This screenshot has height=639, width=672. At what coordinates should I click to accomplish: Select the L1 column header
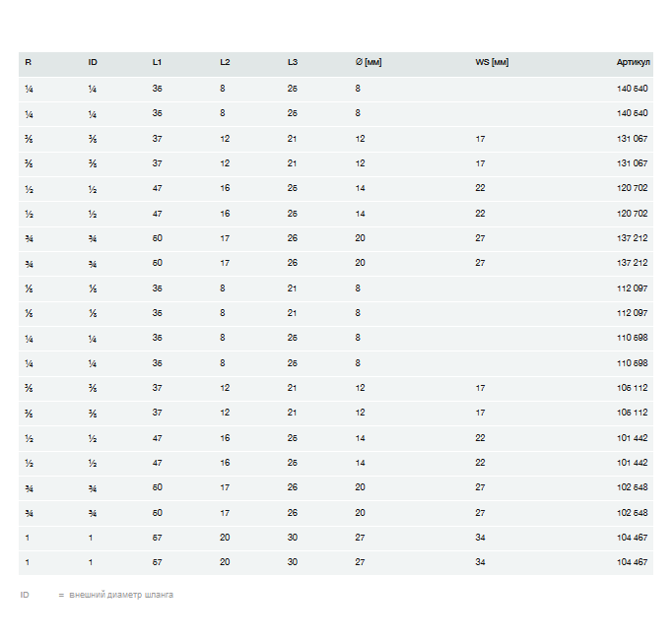157,63
